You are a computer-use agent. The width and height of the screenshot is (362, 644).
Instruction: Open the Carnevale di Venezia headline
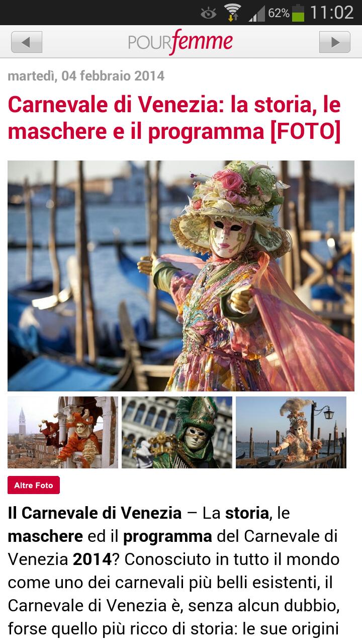pyautogui.click(x=174, y=118)
